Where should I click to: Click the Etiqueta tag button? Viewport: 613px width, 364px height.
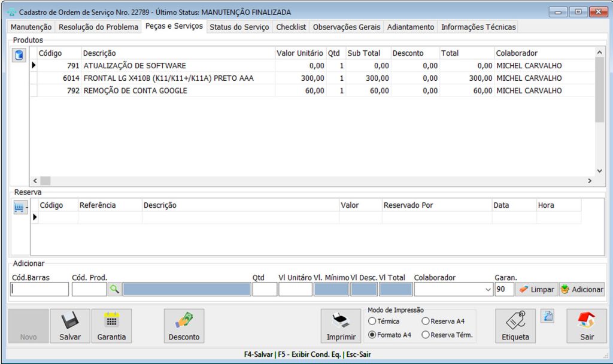point(515,326)
